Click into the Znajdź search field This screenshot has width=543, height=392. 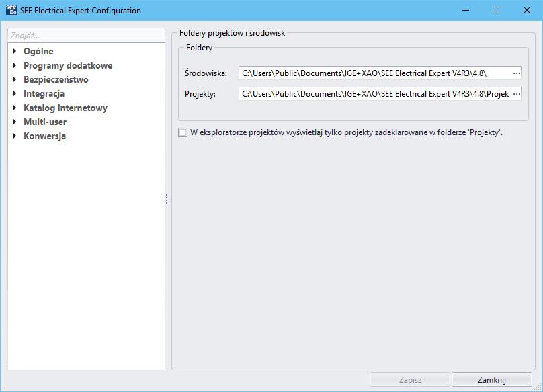(86, 36)
